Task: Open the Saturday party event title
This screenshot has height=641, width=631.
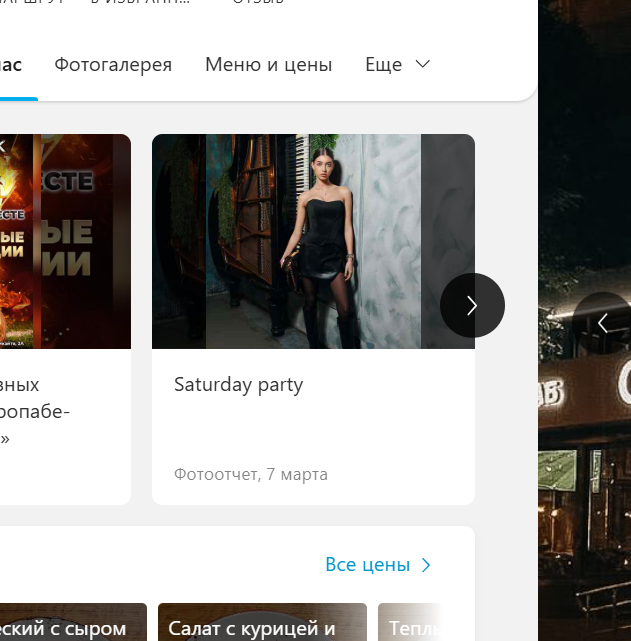Action: pyautogui.click(x=239, y=385)
